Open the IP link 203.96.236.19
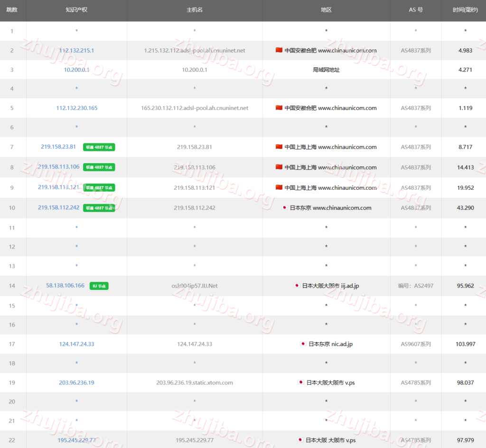Viewport: 486px width, 448px height. pyautogui.click(x=76, y=383)
